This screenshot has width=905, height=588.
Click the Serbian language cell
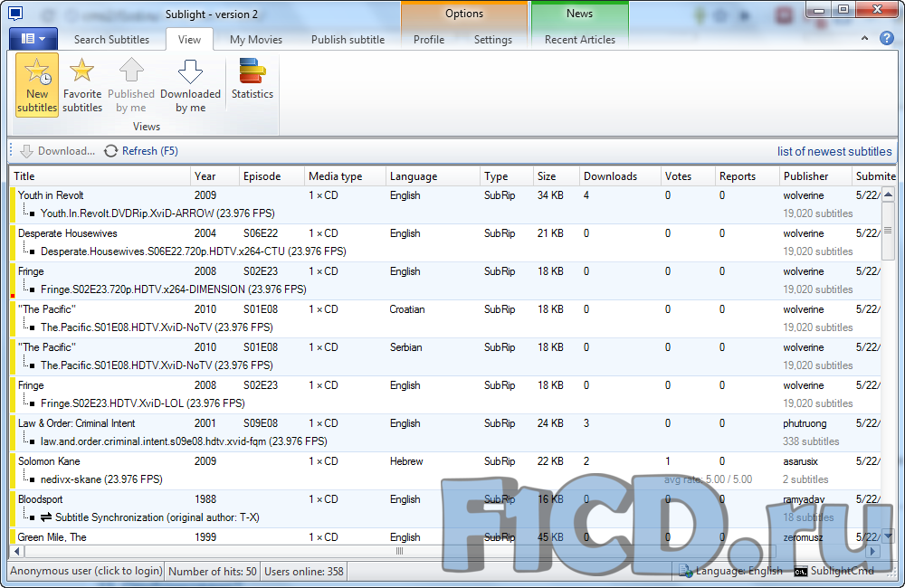[405, 347]
